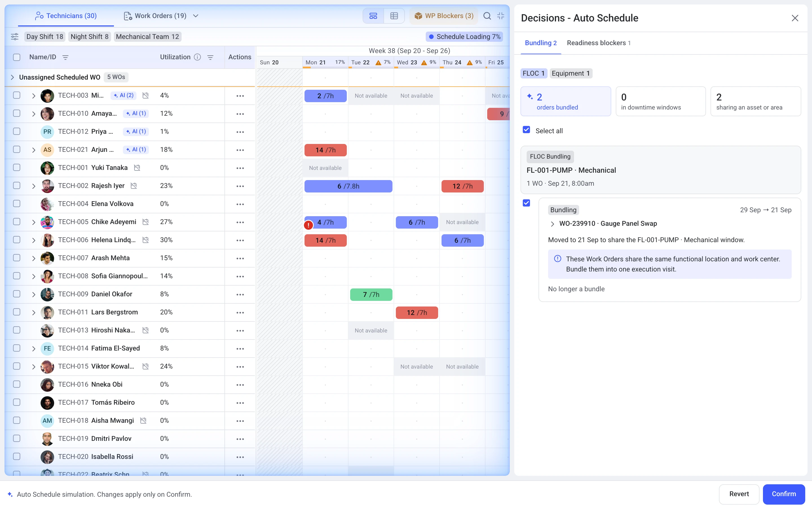Viewport: 812px width, 508px height.
Task: Click the Utilization column filter icon
Action: (x=210, y=58)
